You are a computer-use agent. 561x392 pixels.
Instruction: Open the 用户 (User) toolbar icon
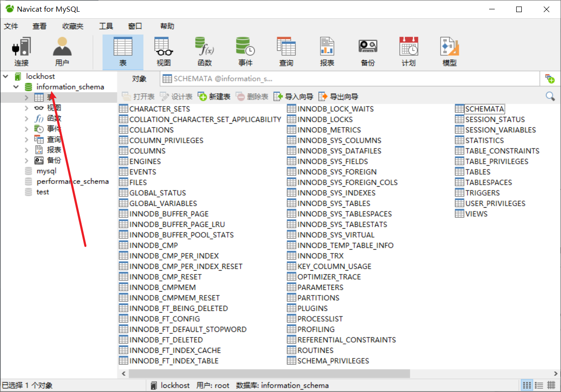pyautogui.click(x=62, y=52)
